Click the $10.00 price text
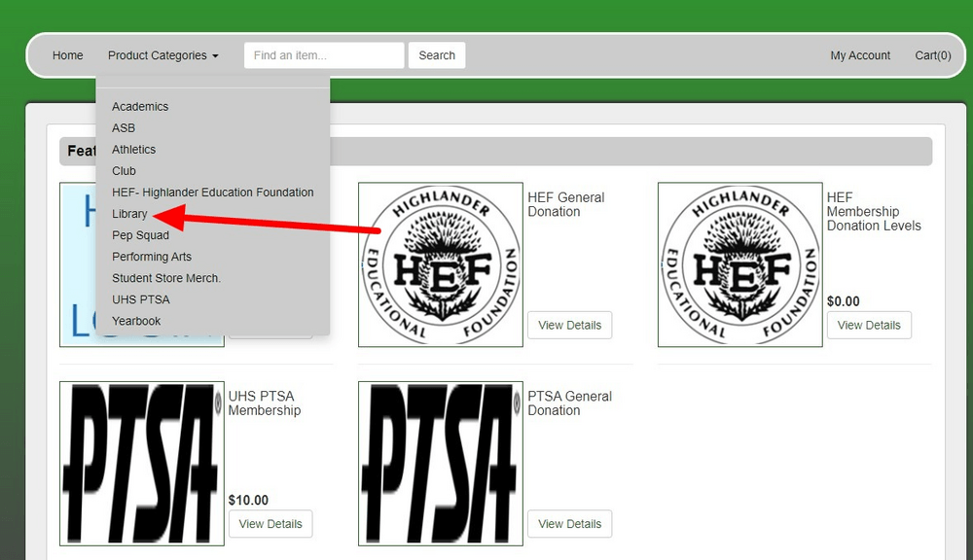 (x=248, y=500)
